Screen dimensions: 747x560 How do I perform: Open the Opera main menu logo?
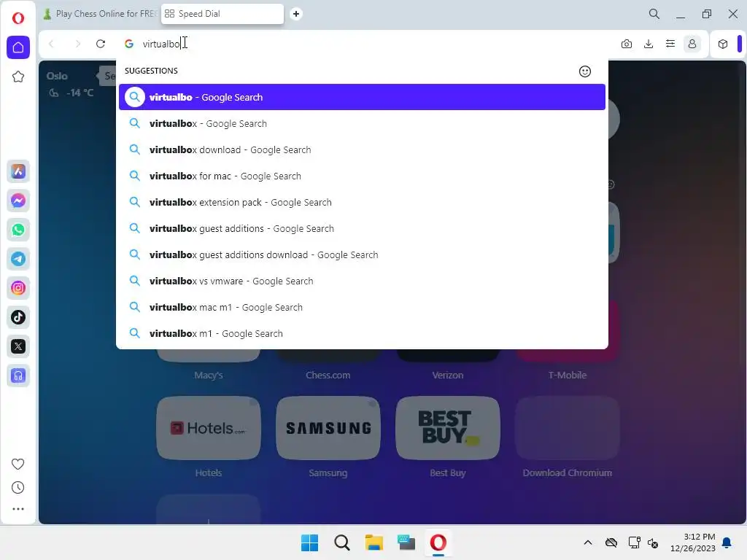point(18,18)
